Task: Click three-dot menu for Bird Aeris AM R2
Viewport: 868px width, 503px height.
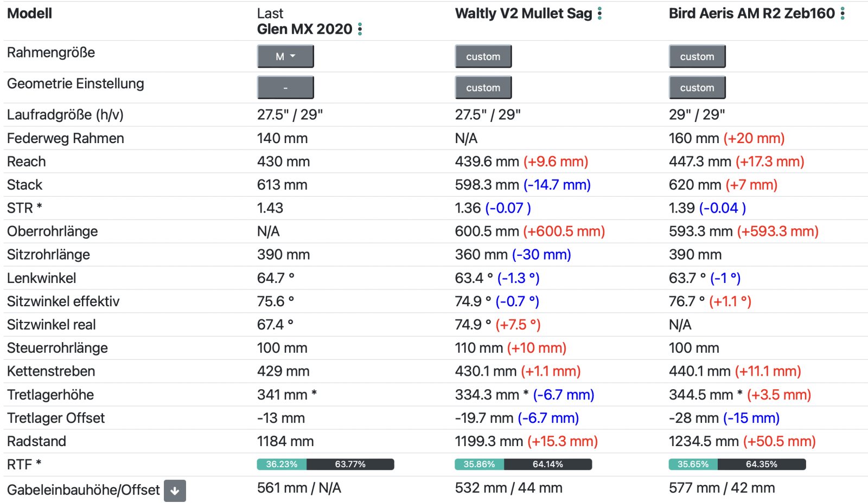Action: (x=843, y=14)
